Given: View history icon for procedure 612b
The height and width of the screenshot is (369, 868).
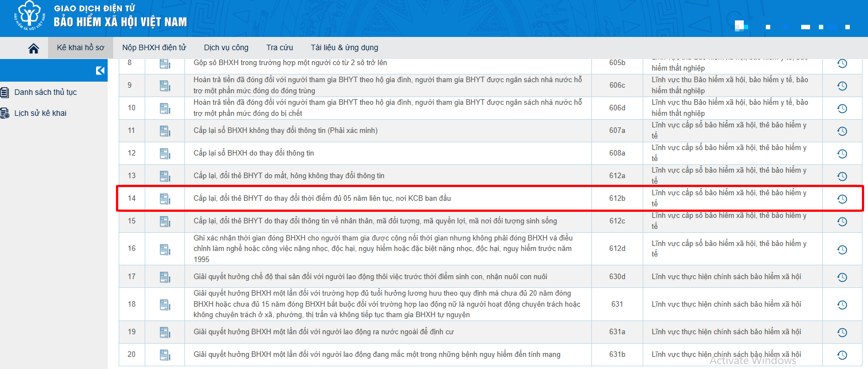Looking at the screenshot, I should [841, 199].
